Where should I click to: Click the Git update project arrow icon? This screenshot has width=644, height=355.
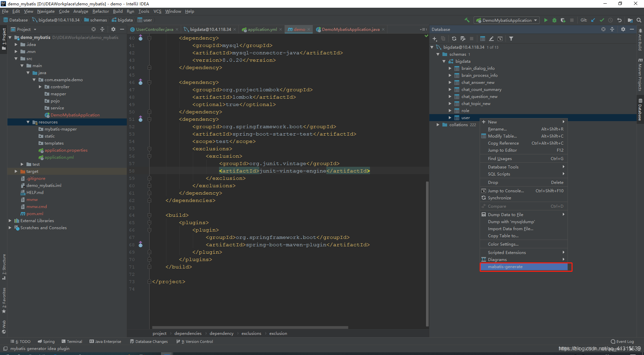(x=593, y=20)
